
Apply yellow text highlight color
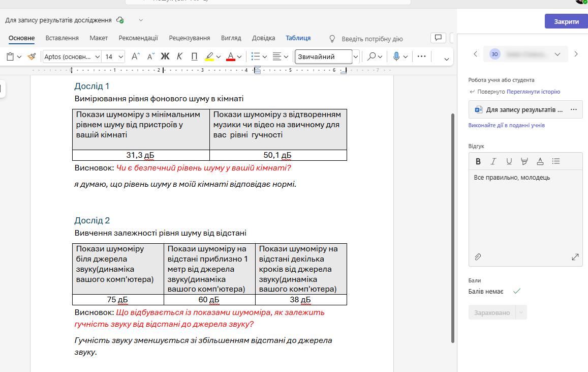click(209, 56)
